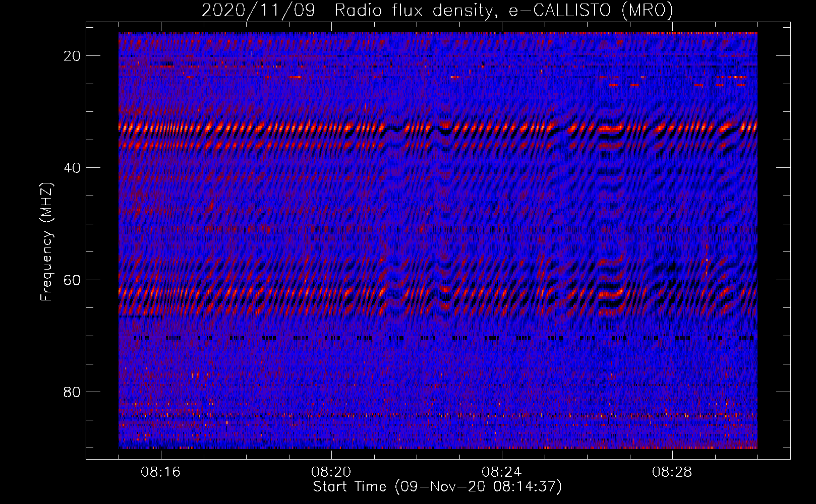This screenshot has height=504, width=816.
Task: Click the 80 MHz frequency tick label
Action: point(72,392)
